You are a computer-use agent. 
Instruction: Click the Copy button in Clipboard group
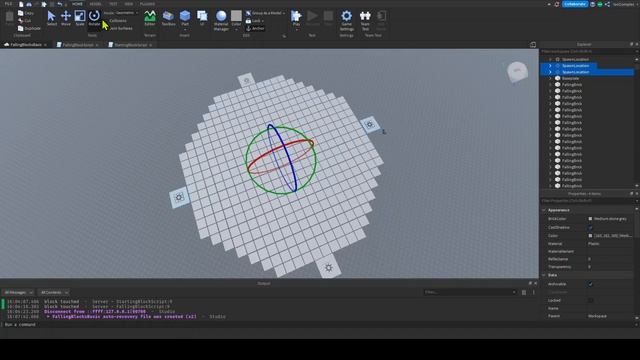point(26,13)
